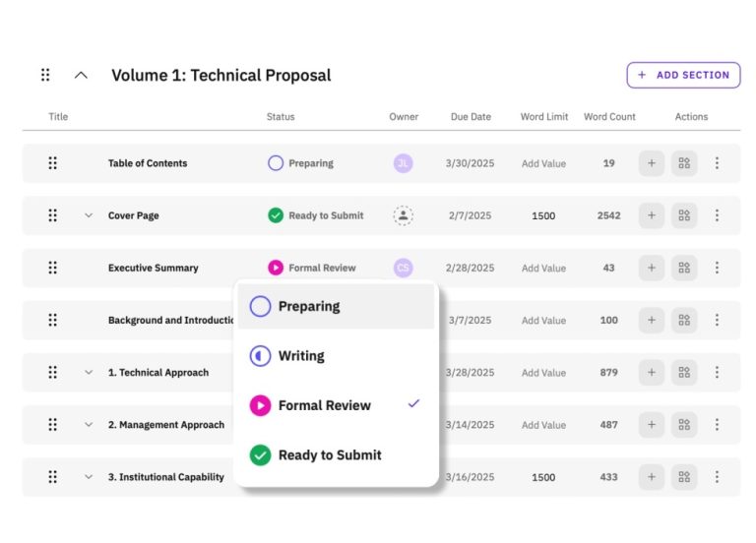Expand the 1. Technical Approach row
The height and width of the screenshot is (543, 756).
pyautogui.click(x=88, y=373)
